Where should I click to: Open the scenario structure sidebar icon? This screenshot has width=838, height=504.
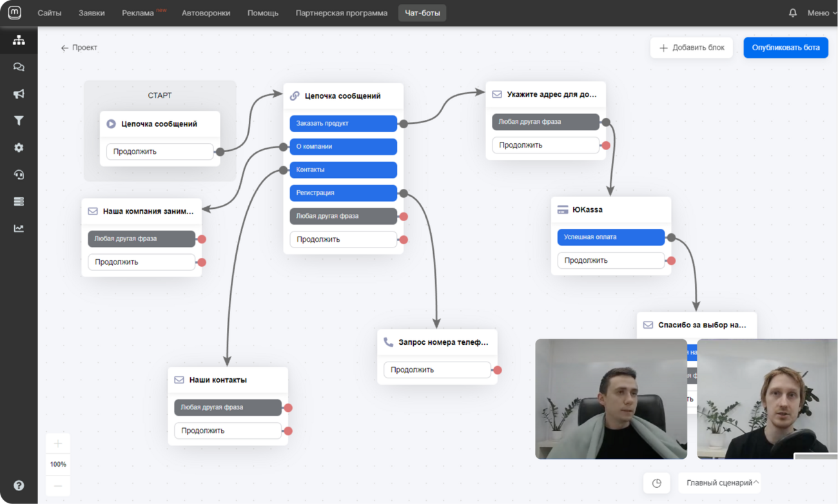click(x=19, y=40)
